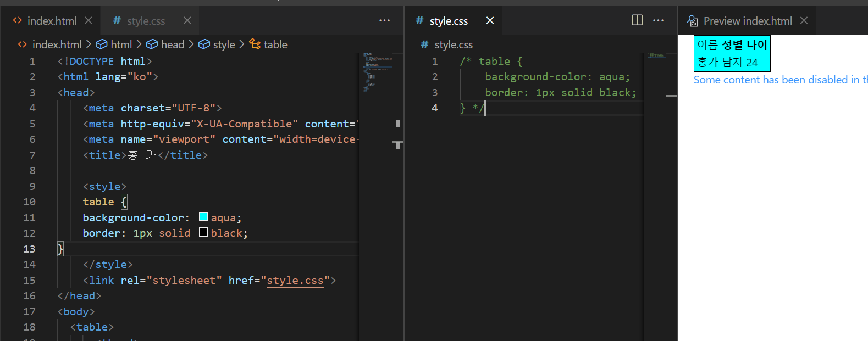Switch to the index.html editor tab
This screenshot has height=341, width=868.
[x=52, y=21]
